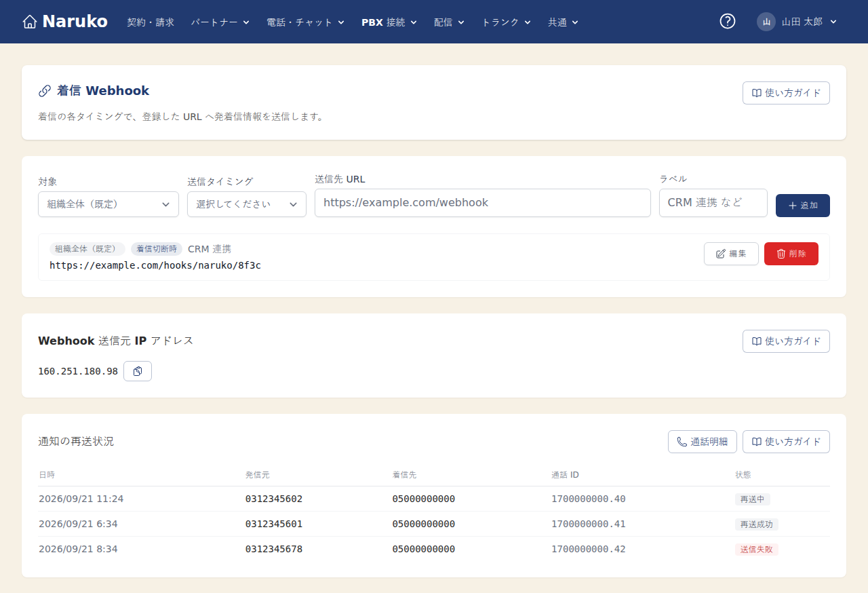This screenshot has height=593, width=868.
Task: Click the webhook URL https://example.com/hooks/naruko/8f3c
Action: (x=155, y=265)
